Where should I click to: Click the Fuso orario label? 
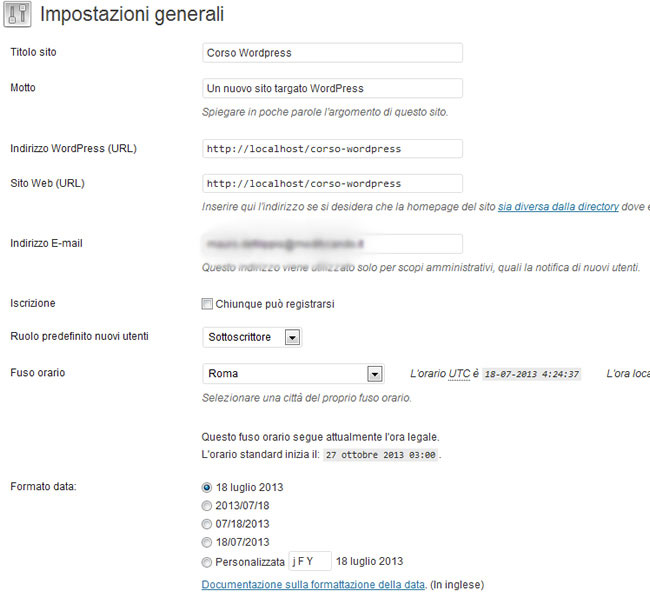[37, 373]
